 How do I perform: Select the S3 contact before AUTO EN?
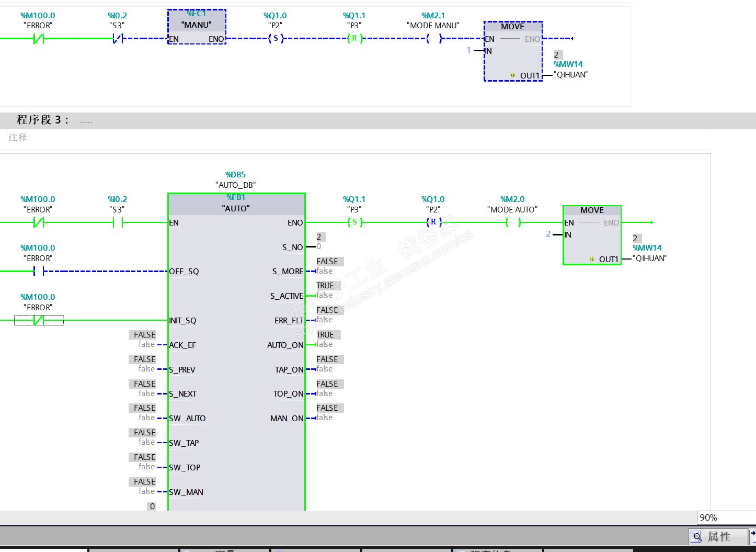click(x=118, y=222)
